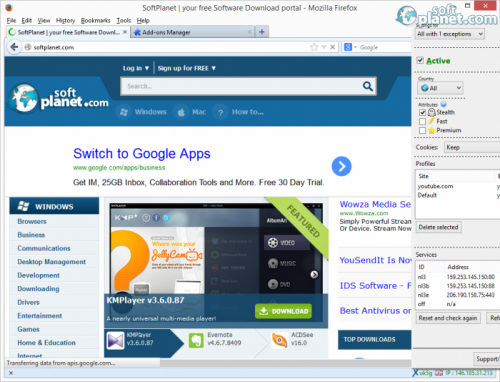Enable the Premium attribute checkbox
The height and width of the screenshot is (382, 500).
[x=422, y=130]
